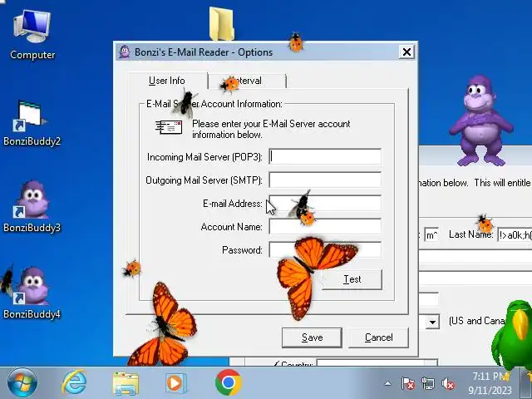The image size is (532, 399).
Task: Click the purple Bonzi gorilla character
Action: point(481,121)
